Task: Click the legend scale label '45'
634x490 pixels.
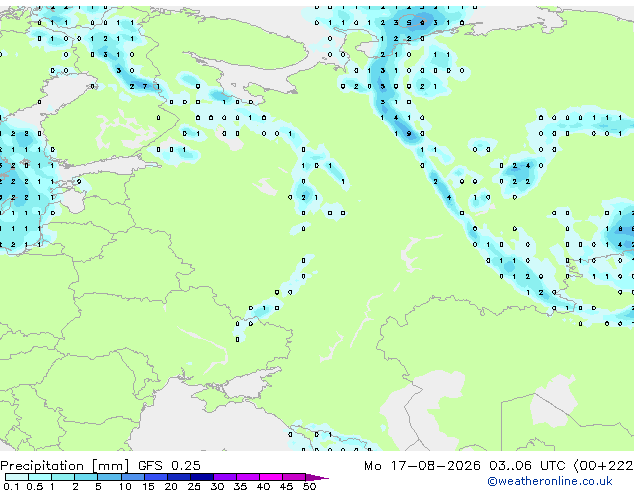Action: click(x=286, y=486)
